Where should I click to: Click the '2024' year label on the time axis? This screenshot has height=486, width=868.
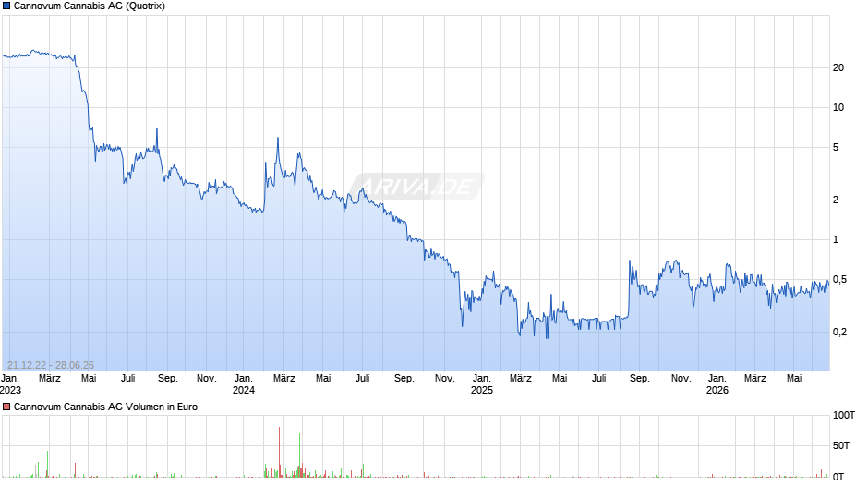click(244, 390)
